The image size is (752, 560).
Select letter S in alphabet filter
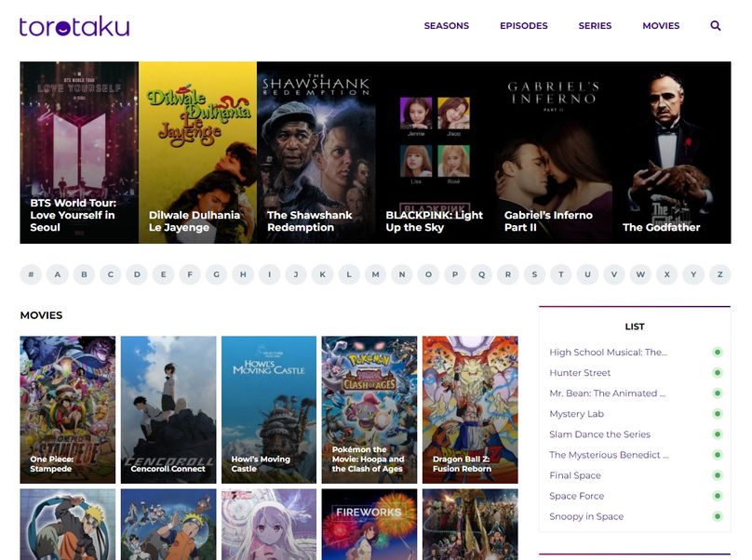[x=534, y=274]
